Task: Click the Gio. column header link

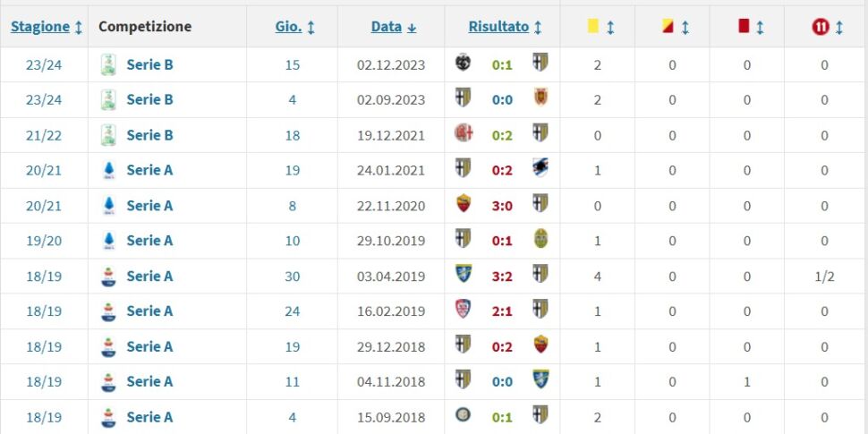Action: (x=288, y=27)
